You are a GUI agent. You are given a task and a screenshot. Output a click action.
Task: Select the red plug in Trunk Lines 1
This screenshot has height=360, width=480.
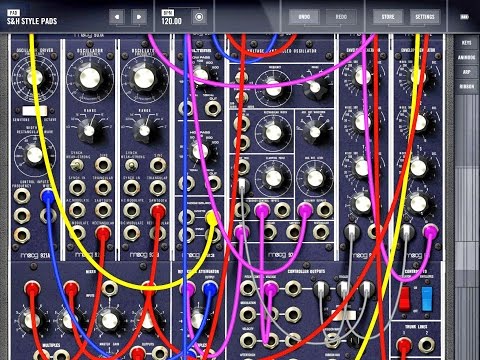click(x=404, y=345)
